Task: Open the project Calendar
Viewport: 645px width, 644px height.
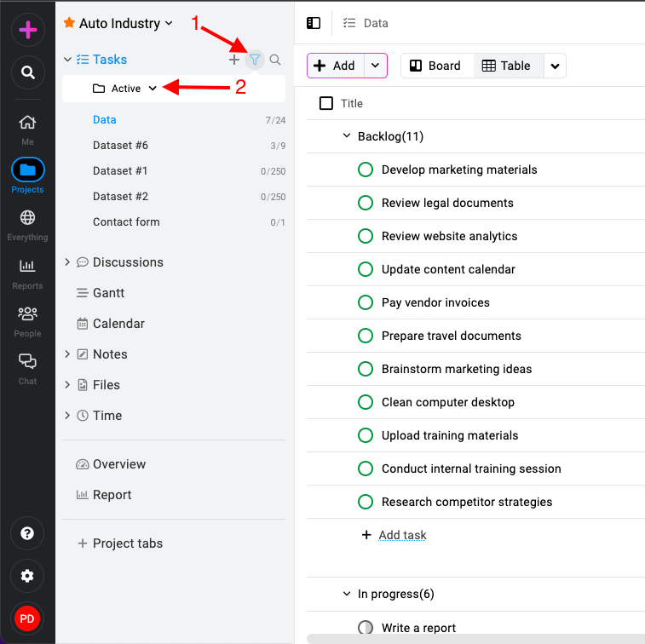Action: 111,324
